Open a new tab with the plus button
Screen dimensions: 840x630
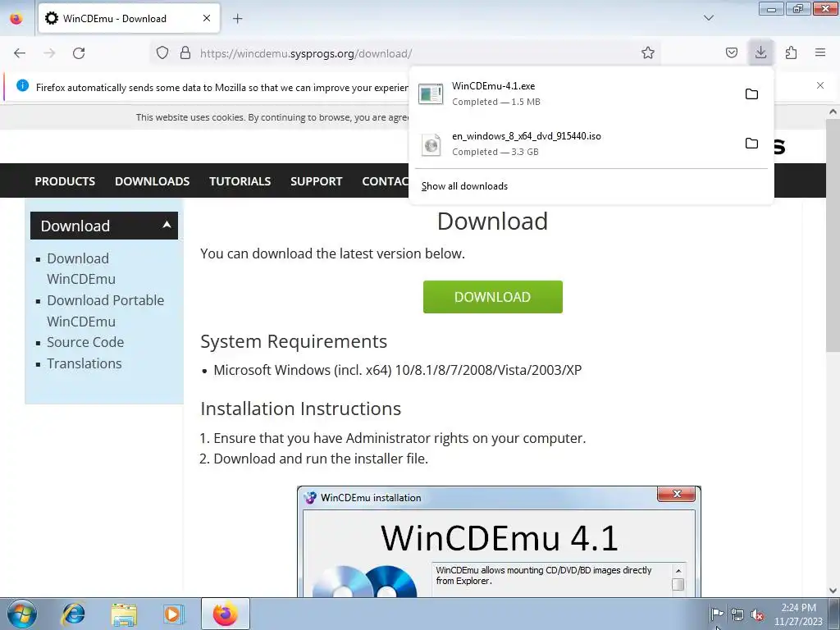[237, 19]
